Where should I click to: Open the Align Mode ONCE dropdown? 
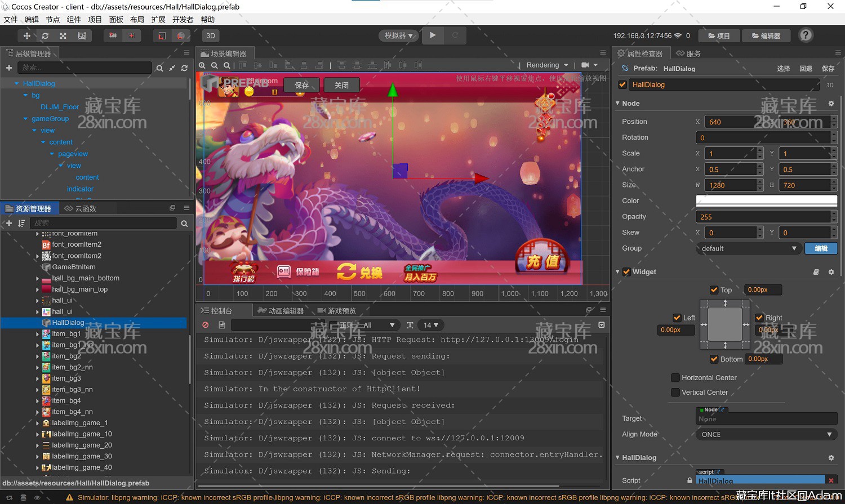(766, 435)
